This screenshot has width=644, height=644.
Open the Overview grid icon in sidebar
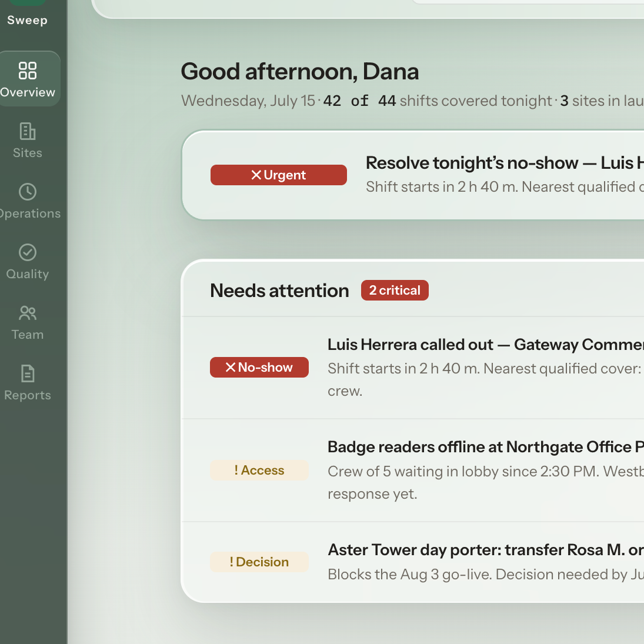28,71
